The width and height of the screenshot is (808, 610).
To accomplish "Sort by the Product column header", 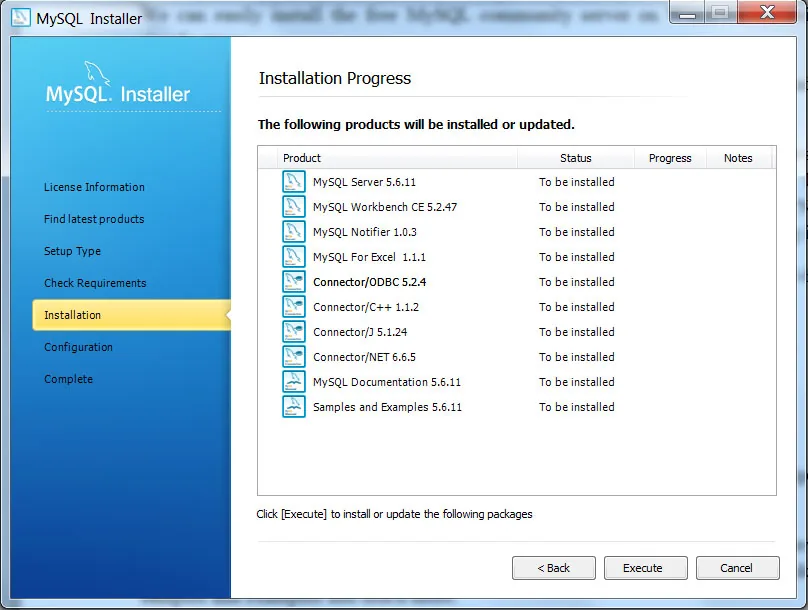I will tap(397, 158).
